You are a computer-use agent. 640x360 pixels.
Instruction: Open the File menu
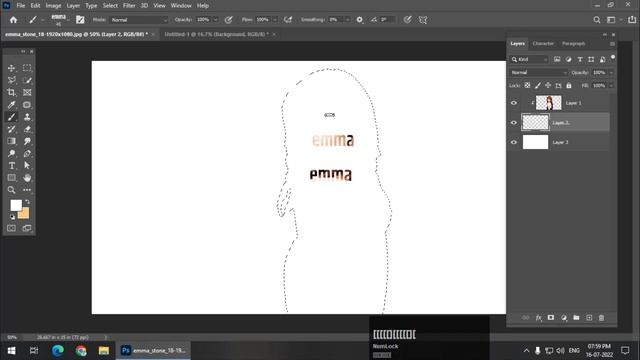(x=21, y=6)
